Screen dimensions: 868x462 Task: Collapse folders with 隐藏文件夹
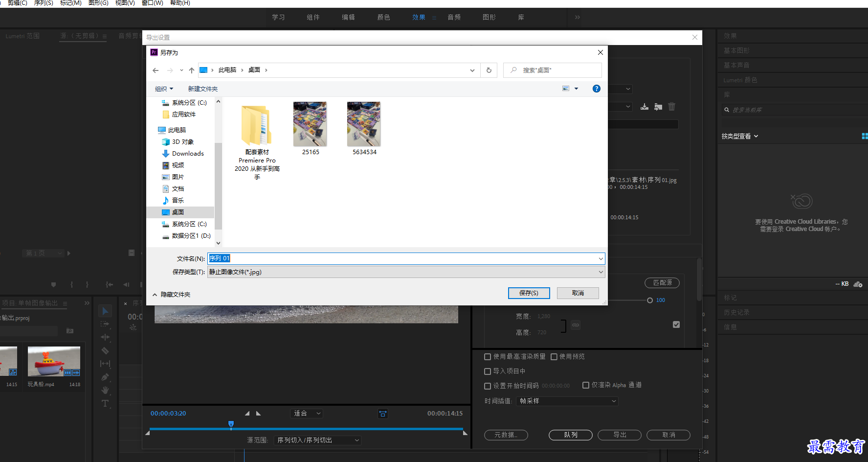point(172,295)
